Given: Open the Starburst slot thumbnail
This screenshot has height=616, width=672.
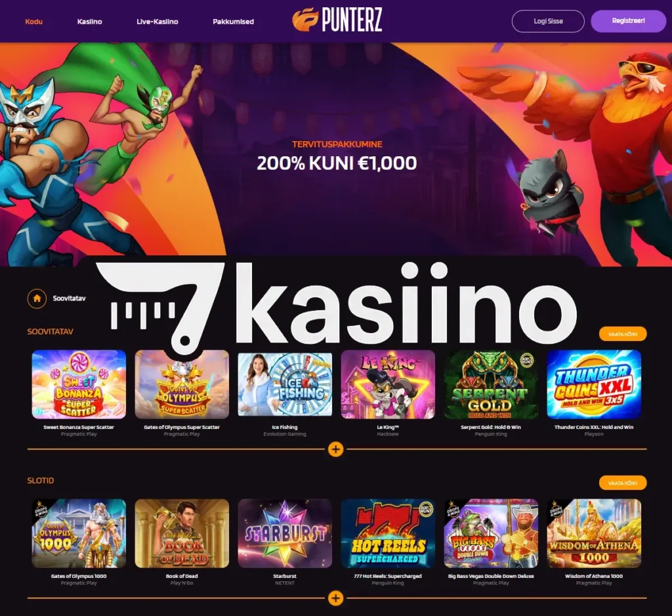Looking at the screenshot, I should pos(285,533).
